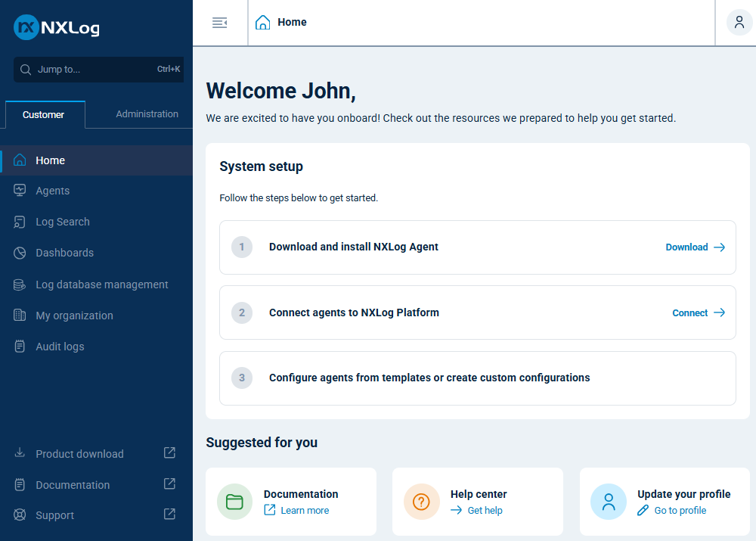Open My organization from the sidebar
Viewport: 756px width, 541px height.
click(75, 315)
